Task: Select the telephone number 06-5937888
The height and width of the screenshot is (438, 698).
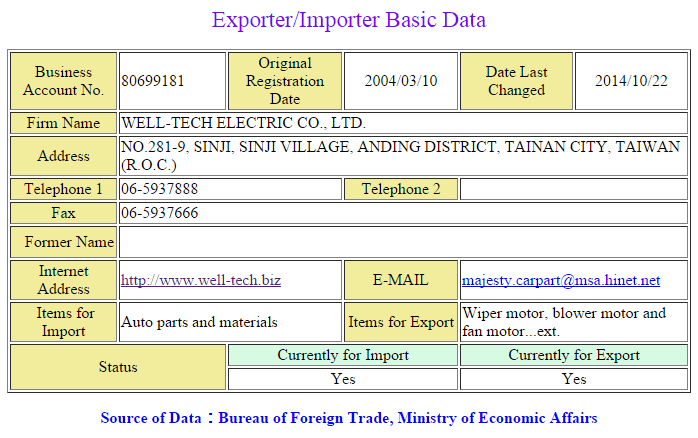Action: coord(159,189)
